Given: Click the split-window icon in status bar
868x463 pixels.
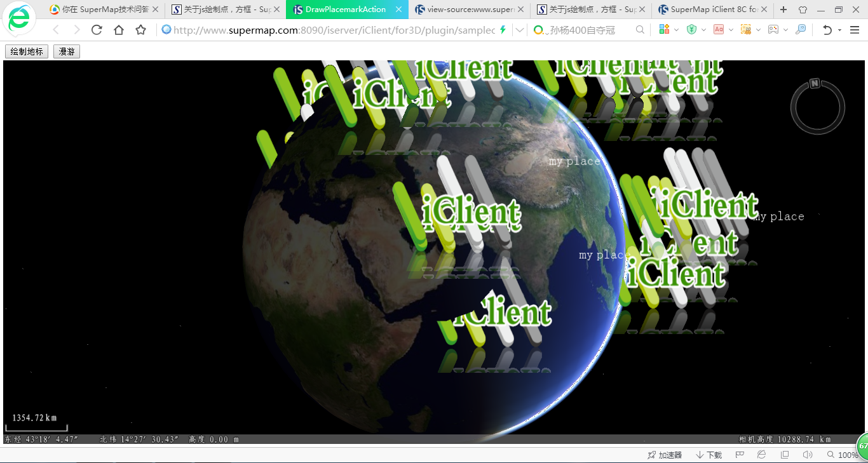Looking at the screenshot, I should (x=785, y=455).
